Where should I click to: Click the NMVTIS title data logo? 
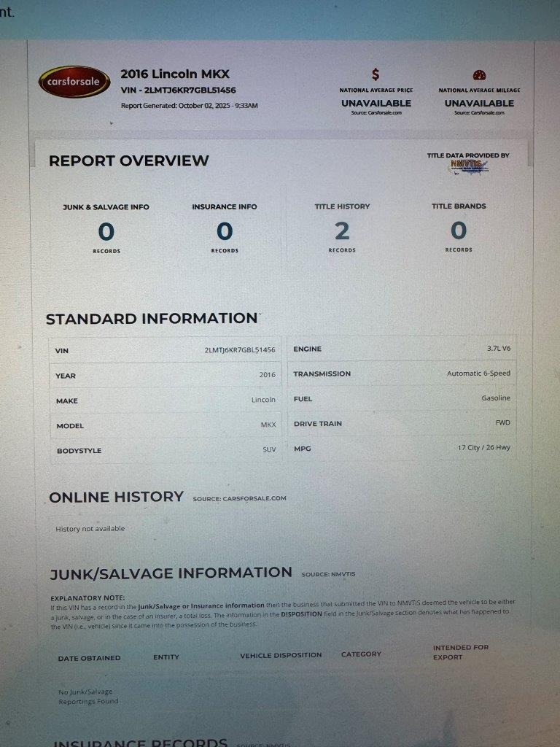click(467, 166)
